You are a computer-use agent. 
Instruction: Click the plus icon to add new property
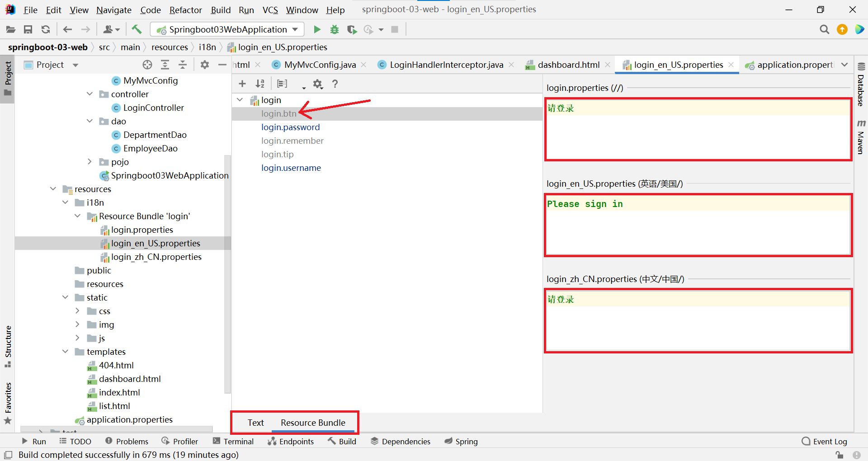point(242,84)
